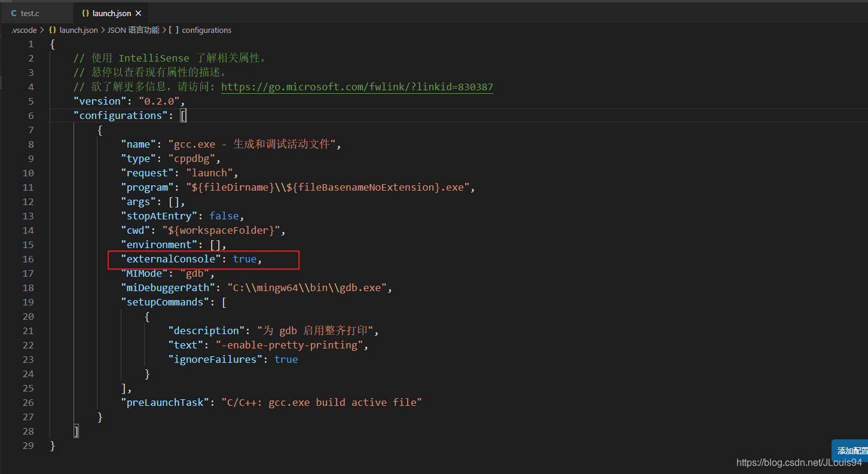Click the "type" key
This screenshot has width=868, height=474.
[138, 158]
